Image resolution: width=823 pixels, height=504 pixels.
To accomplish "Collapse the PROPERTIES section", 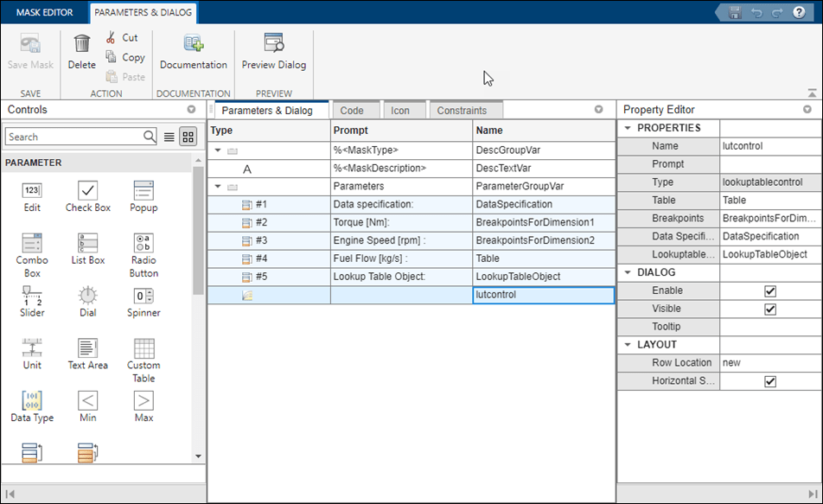I will tap(627, 129).
